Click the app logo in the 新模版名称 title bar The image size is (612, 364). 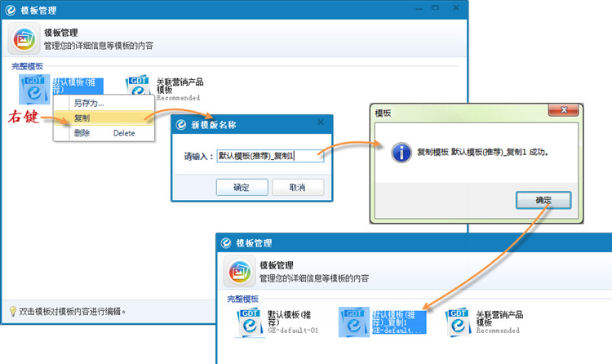pos(182,124)
